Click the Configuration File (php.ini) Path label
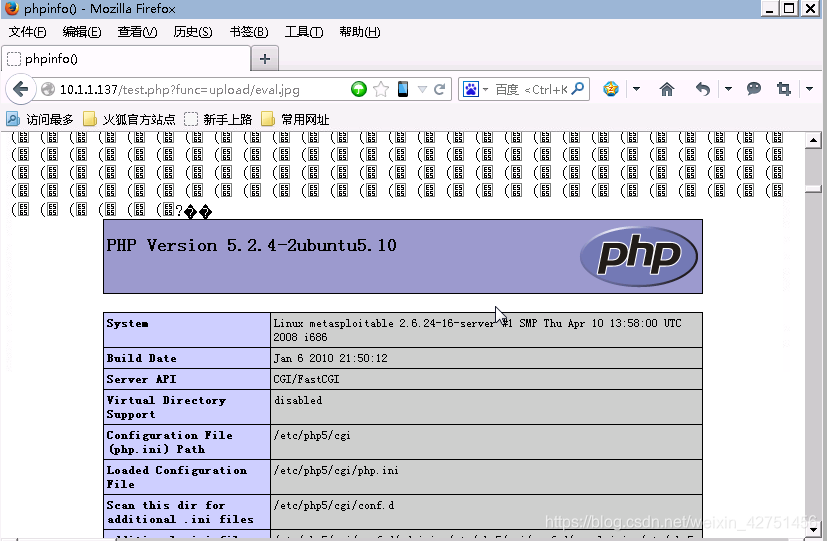Screen dimensions: 827x541 (169, 442)
